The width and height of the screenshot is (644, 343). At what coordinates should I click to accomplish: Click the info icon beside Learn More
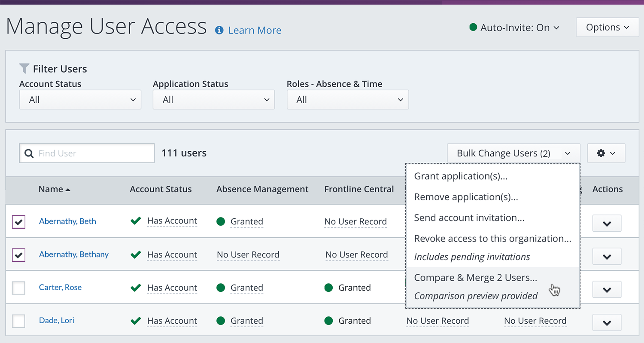(x=219, y=30)
